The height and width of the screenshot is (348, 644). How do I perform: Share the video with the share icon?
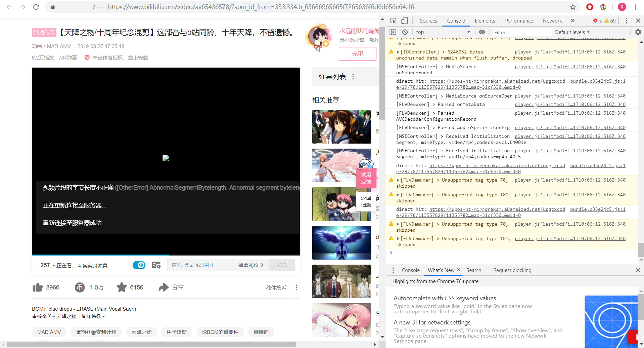tap(164, 287)
